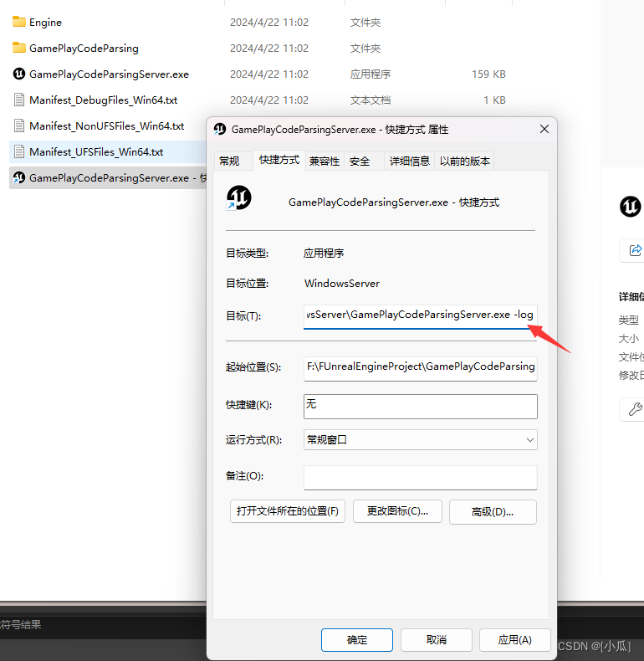
Task: Click the 文件夹 type cell of GamePlayCodeParsing row
Action: pyautogui.click(x=365, y=48)
